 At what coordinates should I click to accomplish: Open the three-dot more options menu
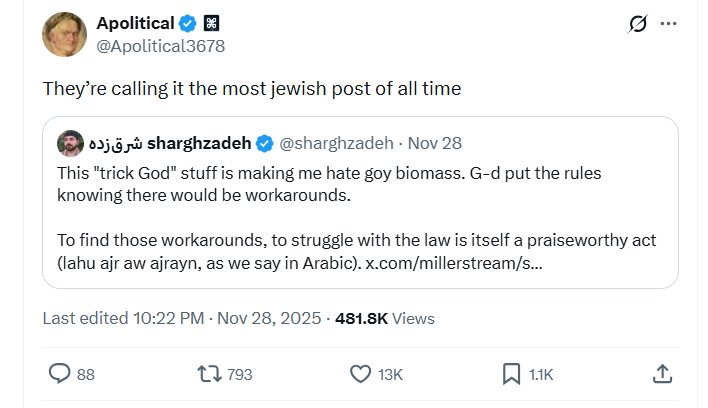670,24
